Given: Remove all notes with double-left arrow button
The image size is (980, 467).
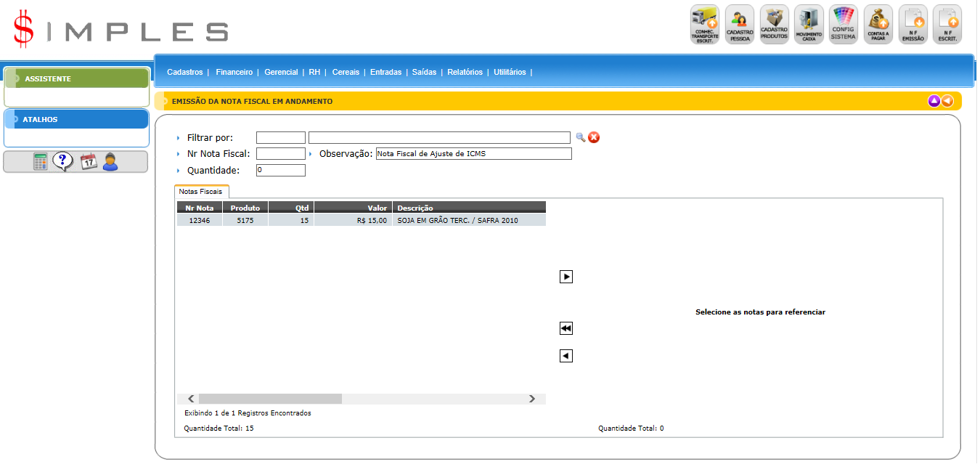Looking at the screenshot, I should pyautogui.click(x=566, y=329).
